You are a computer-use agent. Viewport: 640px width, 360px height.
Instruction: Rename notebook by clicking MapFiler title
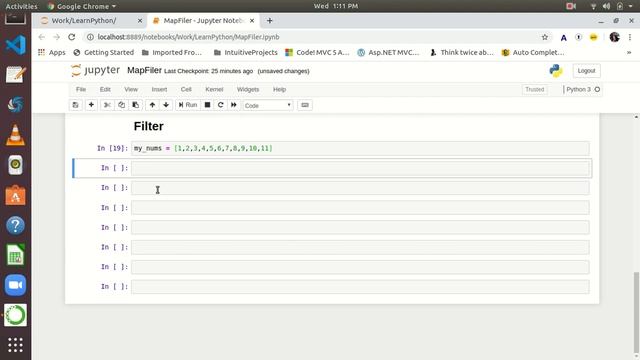click(144, 70)
